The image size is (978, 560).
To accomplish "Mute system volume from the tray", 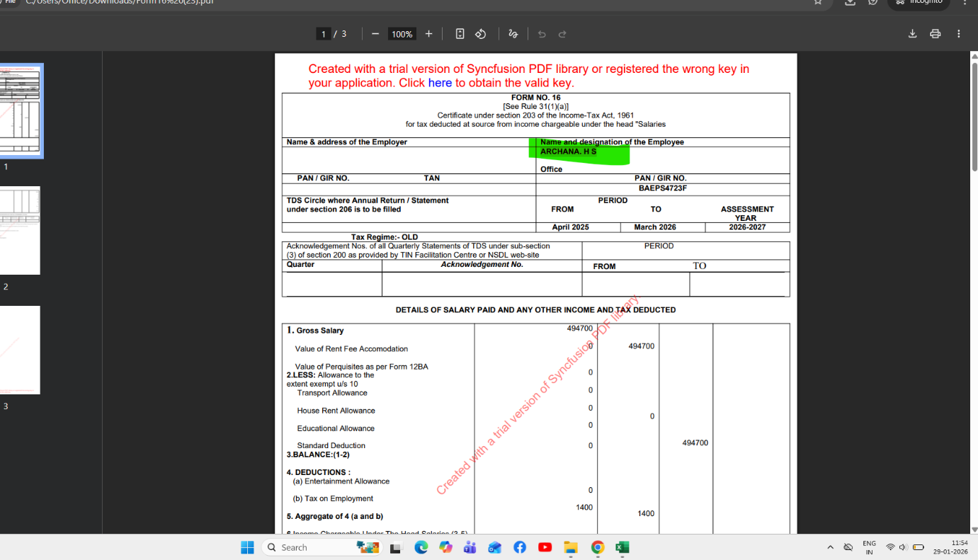I will 904,547.
